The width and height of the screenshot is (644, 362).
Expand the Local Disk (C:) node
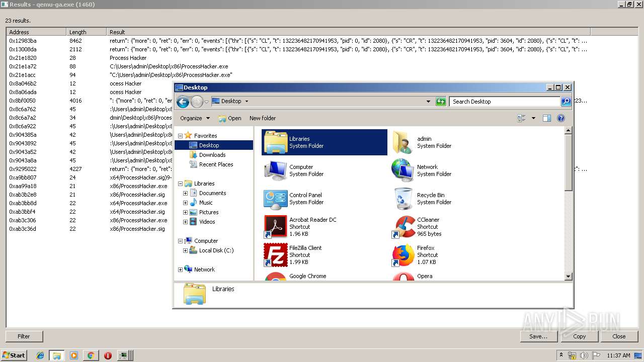[x=185, y=250]
